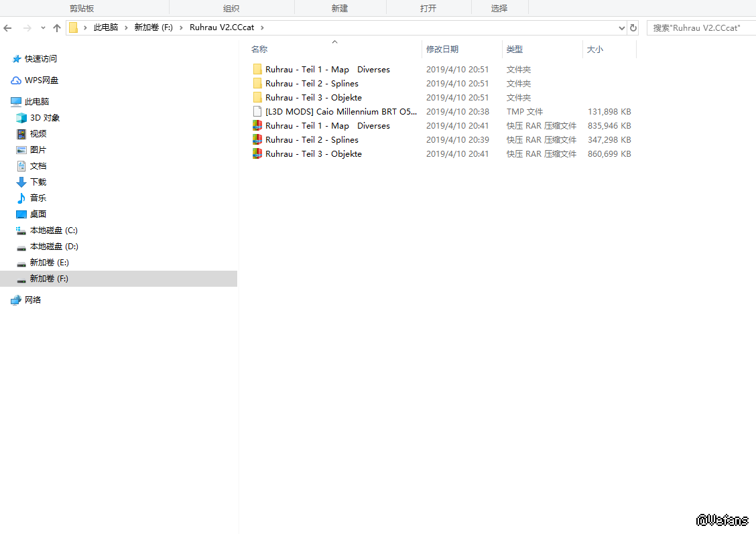Image resolution: width=756 pixels, height=534 pixels.
Task: Go forward using the right arrow
Action: pyautogui.click(x=27, y=28)
